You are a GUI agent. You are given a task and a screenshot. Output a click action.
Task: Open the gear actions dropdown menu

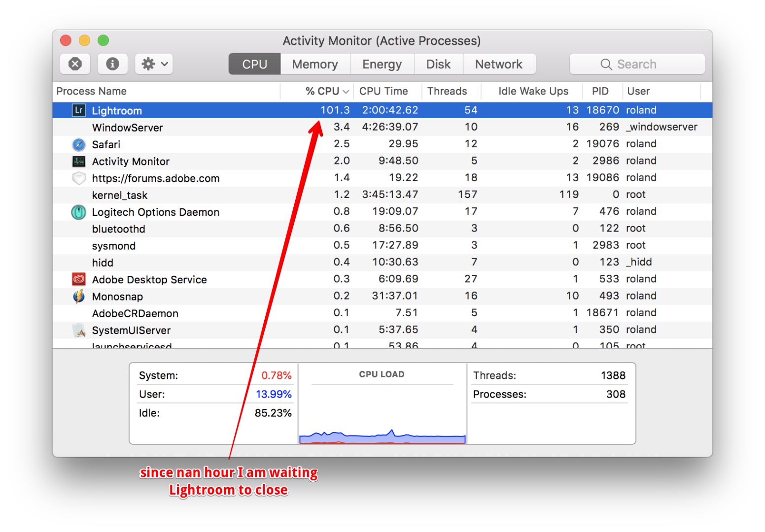pyautogui.click(x=154, y=64)
